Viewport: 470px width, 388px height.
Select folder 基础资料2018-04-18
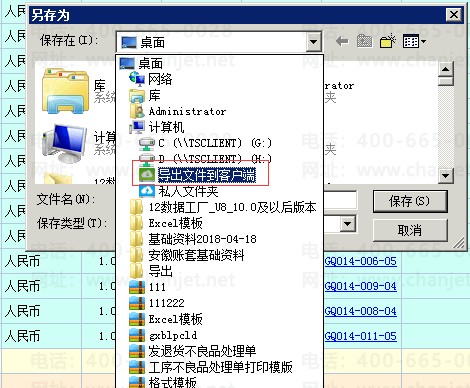[193, 239]
